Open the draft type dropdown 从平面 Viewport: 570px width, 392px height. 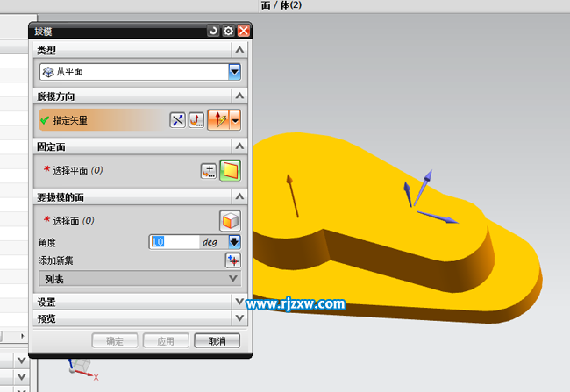pos(140,72)
